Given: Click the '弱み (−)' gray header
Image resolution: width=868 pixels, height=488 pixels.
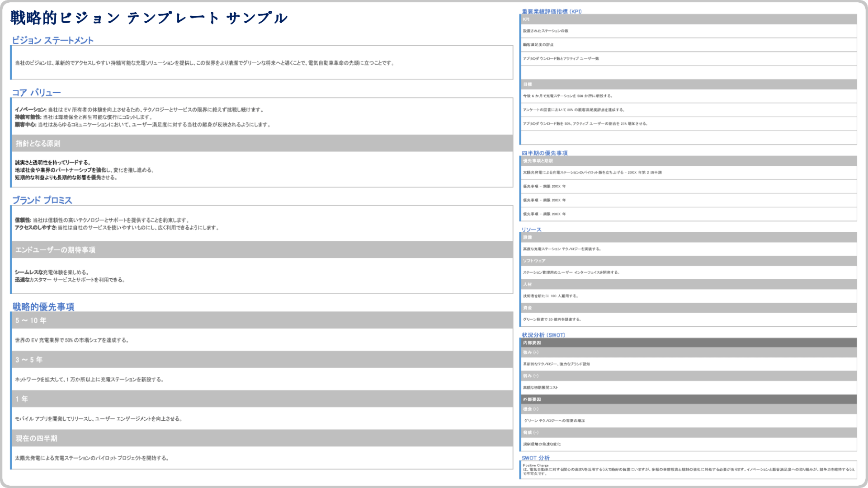Looking at the screenshot, I should (x=689, y=376).
